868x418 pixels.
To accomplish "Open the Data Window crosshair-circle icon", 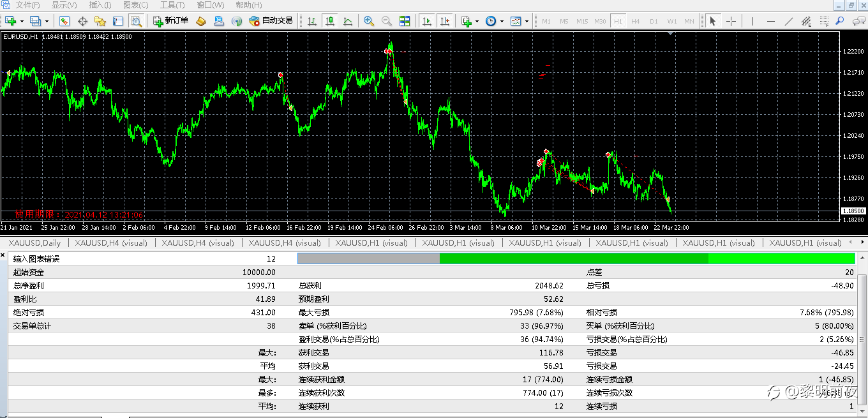I will pos(82,21).
